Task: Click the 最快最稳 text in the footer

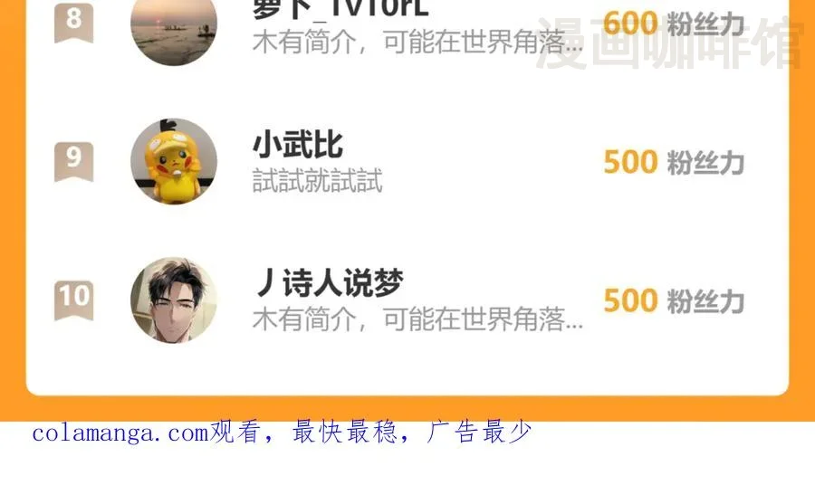Action: [x=345, y=432]
